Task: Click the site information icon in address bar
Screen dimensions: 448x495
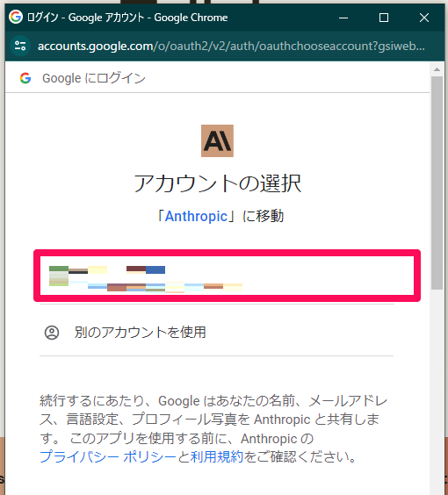Action: click(x=20, y=47)
